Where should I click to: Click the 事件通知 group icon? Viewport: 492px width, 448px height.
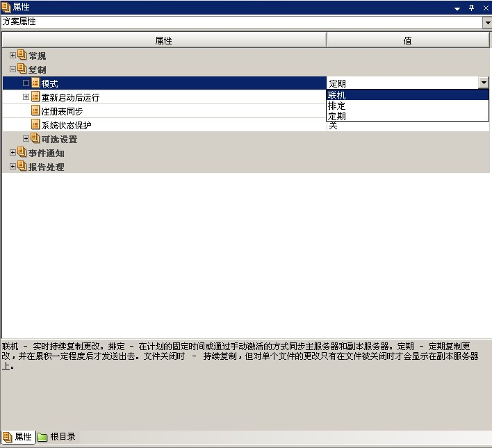(x=22, y=153)
